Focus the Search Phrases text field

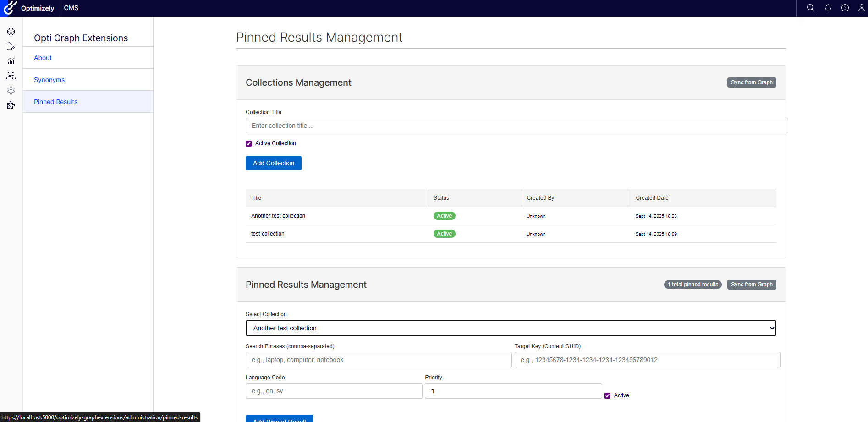click(x=378, y=360)
